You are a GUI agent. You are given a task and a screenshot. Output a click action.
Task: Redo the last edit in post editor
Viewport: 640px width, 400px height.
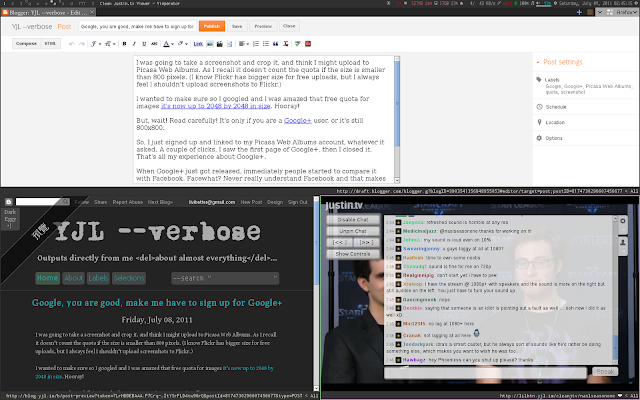pyautogui.click(x=82, y=44)
